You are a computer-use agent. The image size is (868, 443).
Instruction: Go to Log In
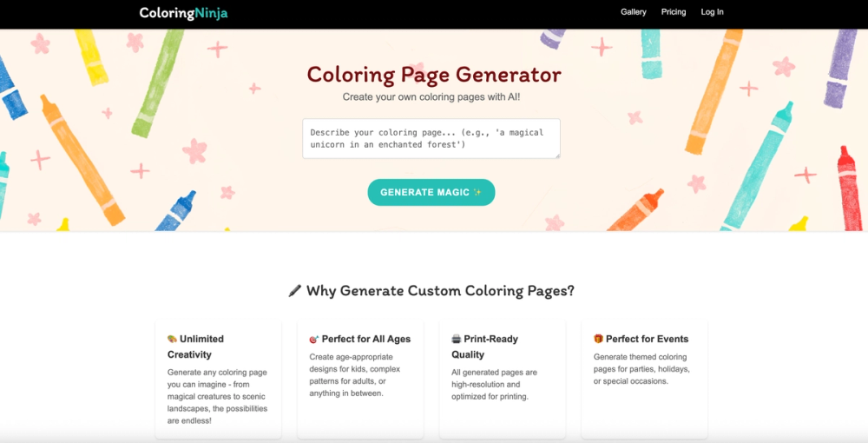(712, 11)
